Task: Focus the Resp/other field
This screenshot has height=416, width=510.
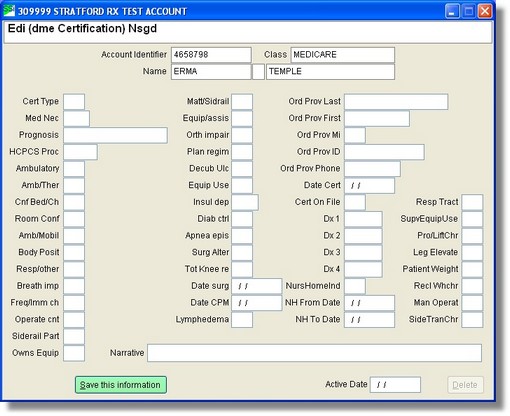Action: [x=74, y=269]
